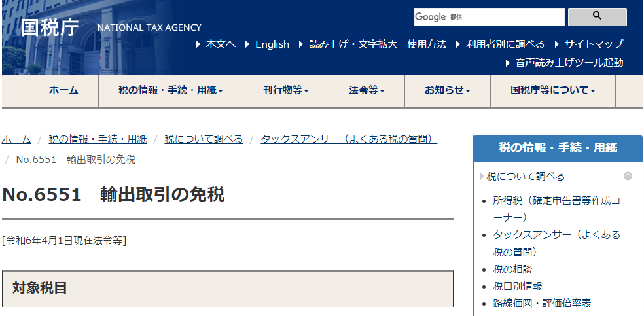Switch to the English site
This screenshot has width=644, height=316.
[x=272, y=44]
